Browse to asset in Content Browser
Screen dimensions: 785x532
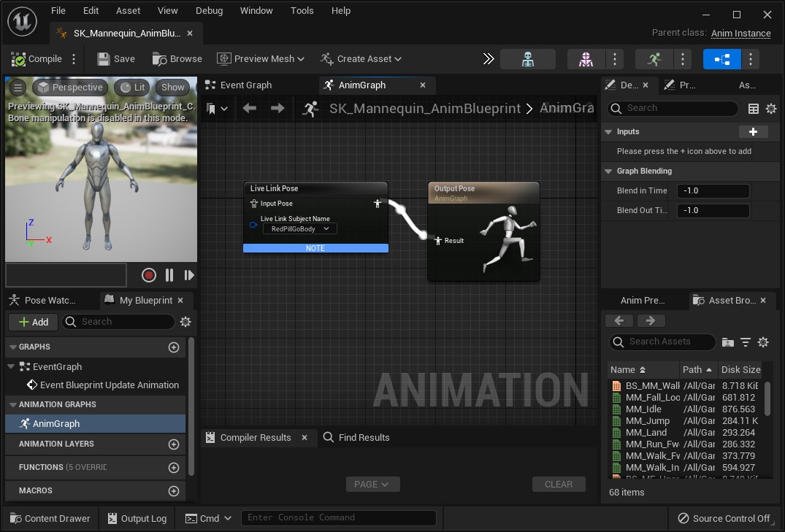pos(177,59)
